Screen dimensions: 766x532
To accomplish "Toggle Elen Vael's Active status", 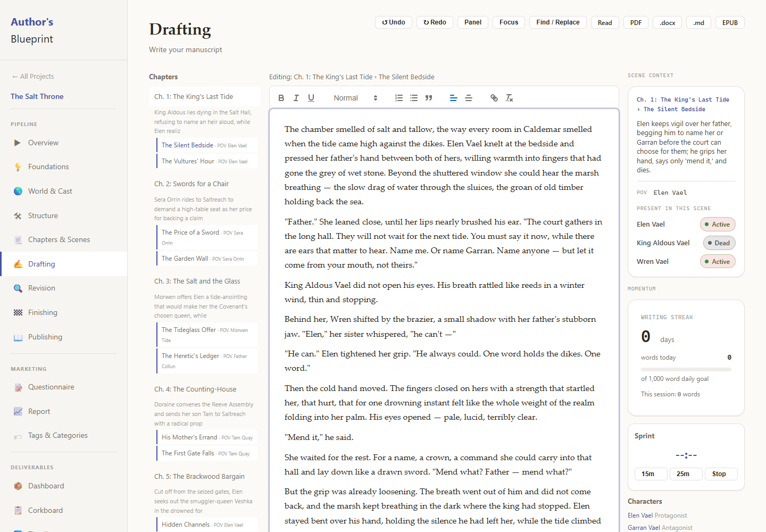I will [x=718, y=225].
